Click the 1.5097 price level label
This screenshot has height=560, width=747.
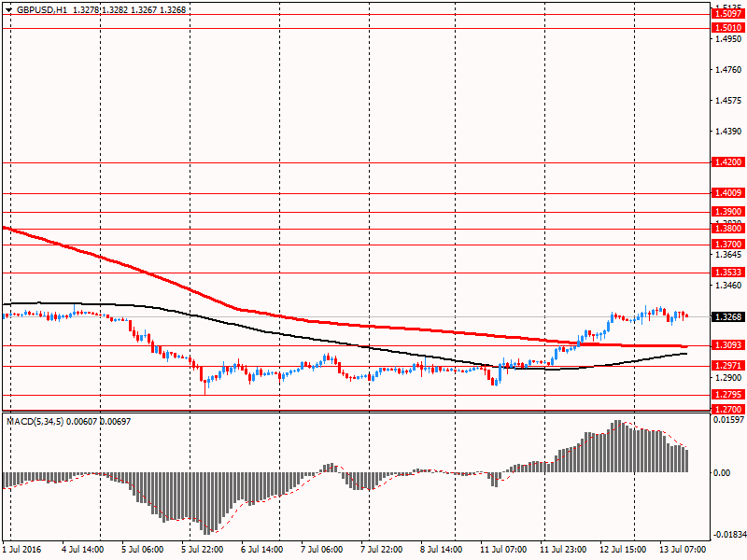728,14
